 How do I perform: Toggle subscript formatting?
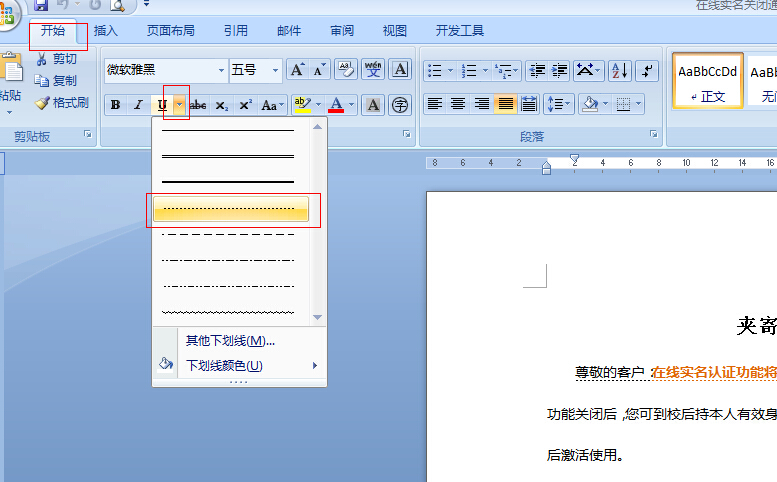(x=221, y=105)
